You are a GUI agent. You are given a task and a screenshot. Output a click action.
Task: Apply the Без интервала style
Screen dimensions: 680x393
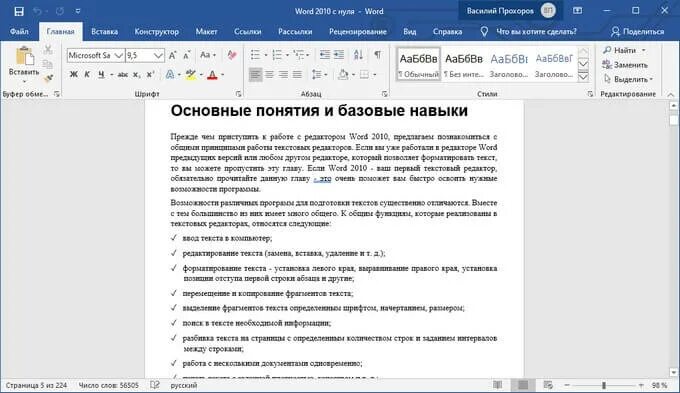tap(464, 65)
